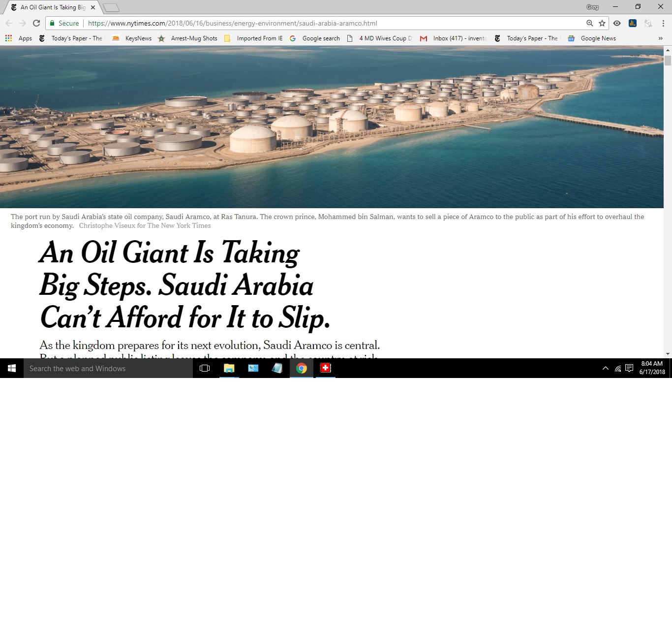672x630 pixels.
Task: Click the An Oil Giant headline
Action: (184, 284)
